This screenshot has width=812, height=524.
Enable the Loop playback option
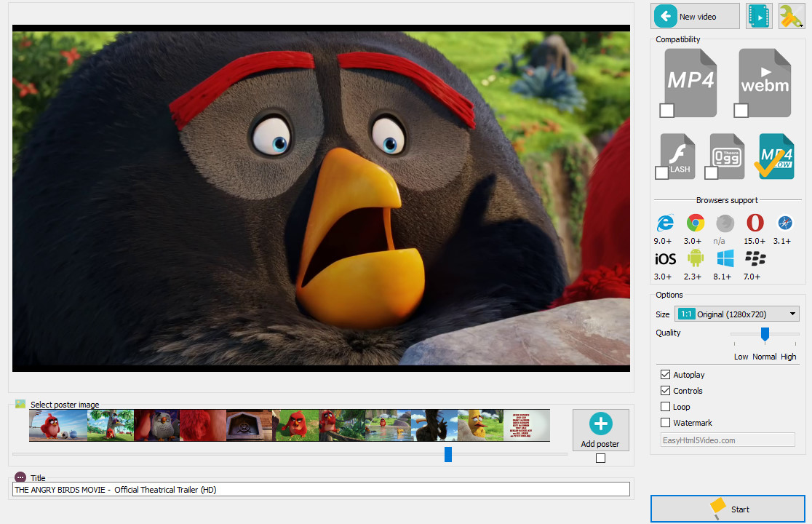coord(666,406)
